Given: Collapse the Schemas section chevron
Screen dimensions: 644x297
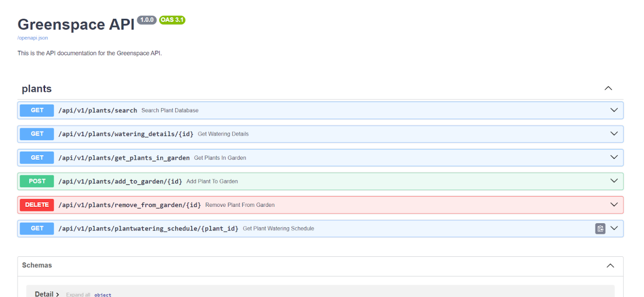Looking at the screenshot, I should tap(610, 266).
